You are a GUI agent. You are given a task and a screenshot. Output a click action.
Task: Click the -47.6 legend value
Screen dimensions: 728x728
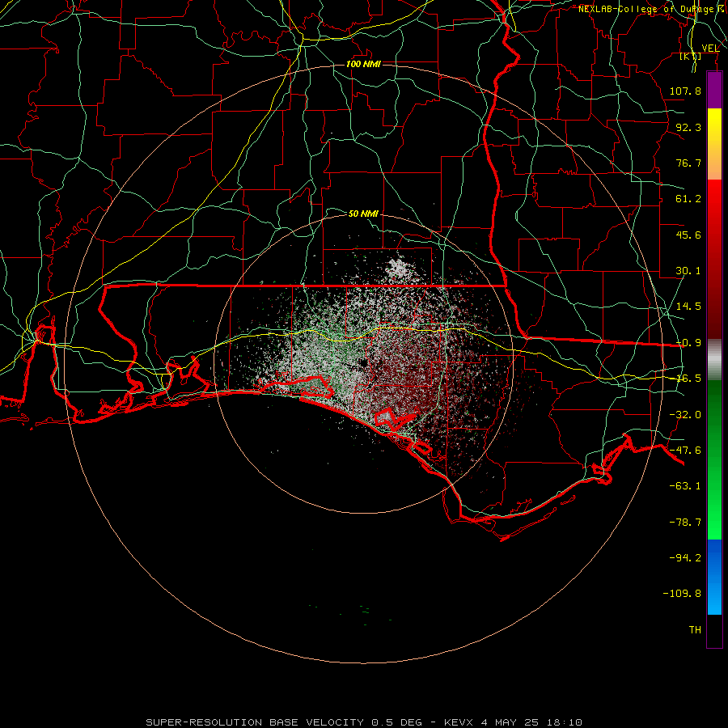[x=685, y=451]
